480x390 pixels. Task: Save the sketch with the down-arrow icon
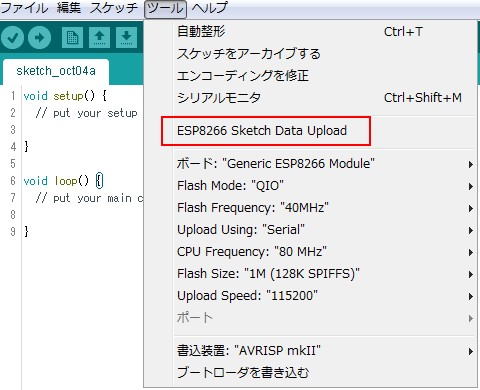(x=126, y=38)
